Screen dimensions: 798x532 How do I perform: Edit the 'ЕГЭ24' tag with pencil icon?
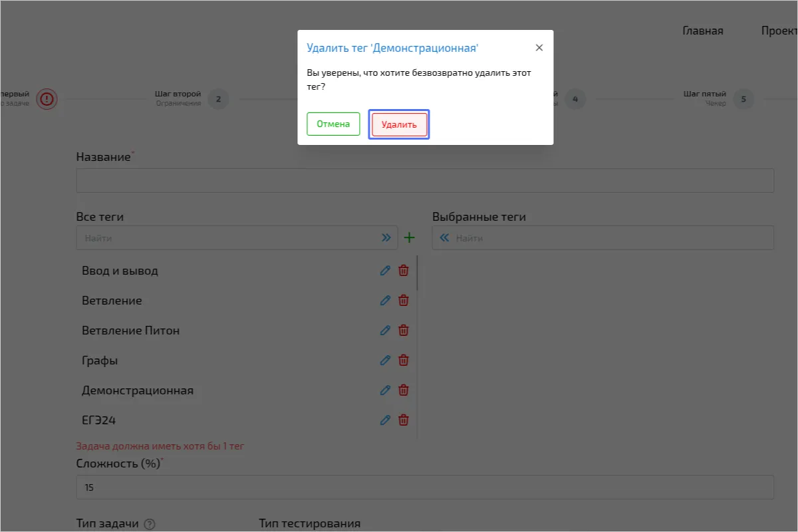385,420
